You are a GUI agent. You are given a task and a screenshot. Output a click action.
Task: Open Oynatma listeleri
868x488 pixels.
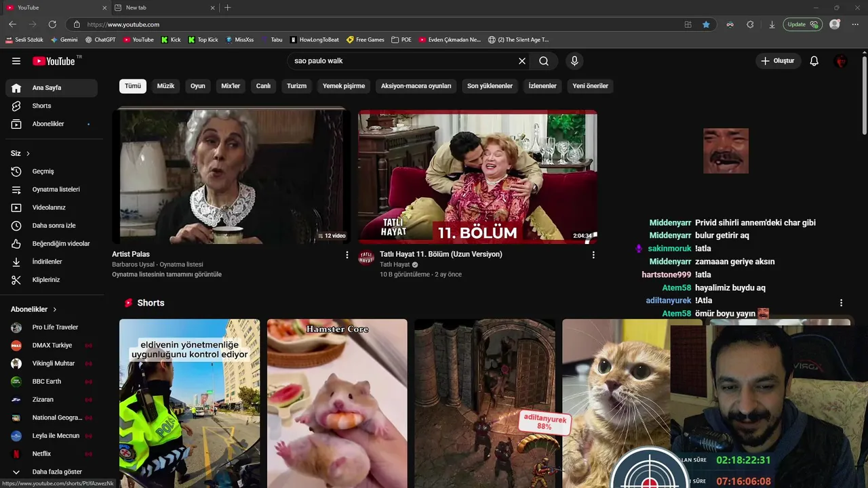[x=52, y=189]
